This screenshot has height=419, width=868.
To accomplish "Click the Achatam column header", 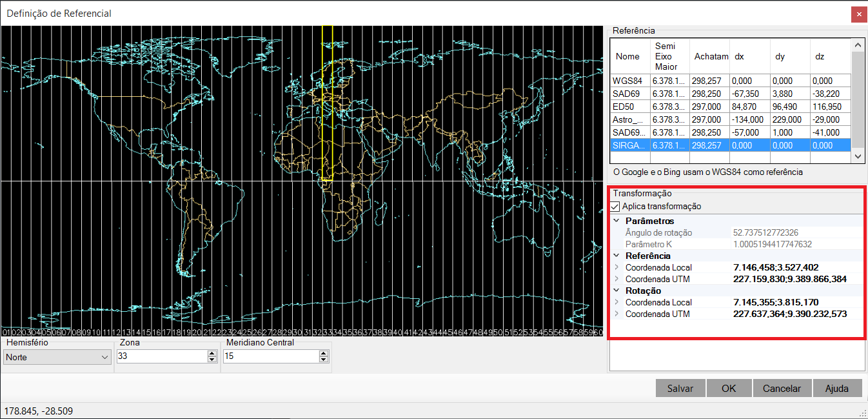I will pos(710,57).
